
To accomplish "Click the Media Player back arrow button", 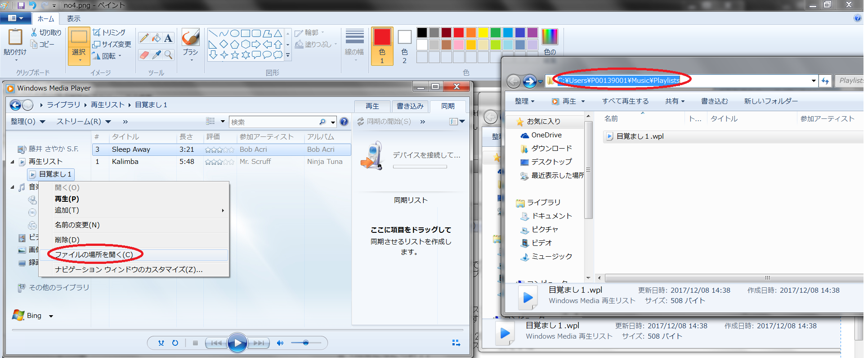I will (16, 105).
